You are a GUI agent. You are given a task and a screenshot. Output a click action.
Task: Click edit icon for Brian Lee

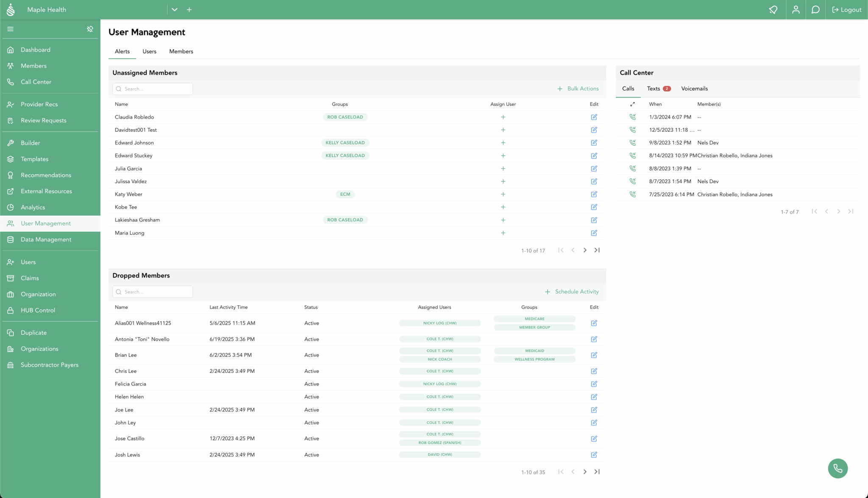[594, 355]
